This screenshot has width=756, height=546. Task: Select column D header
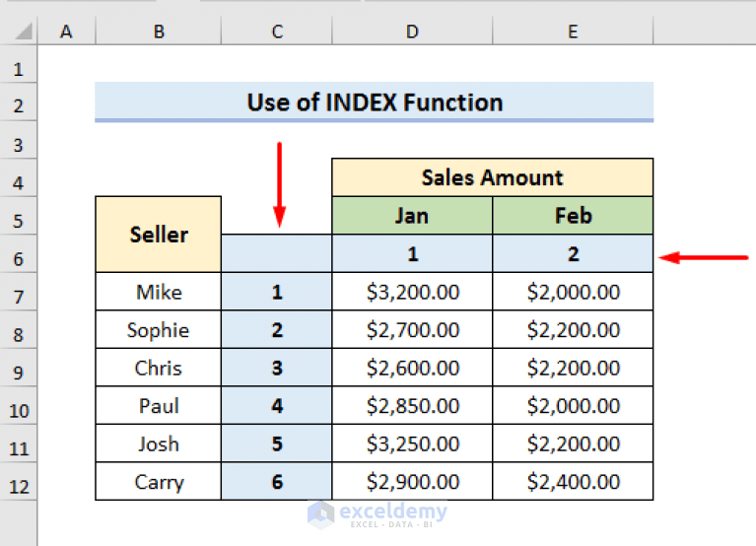pyautogui.click(x=412, y=32)
